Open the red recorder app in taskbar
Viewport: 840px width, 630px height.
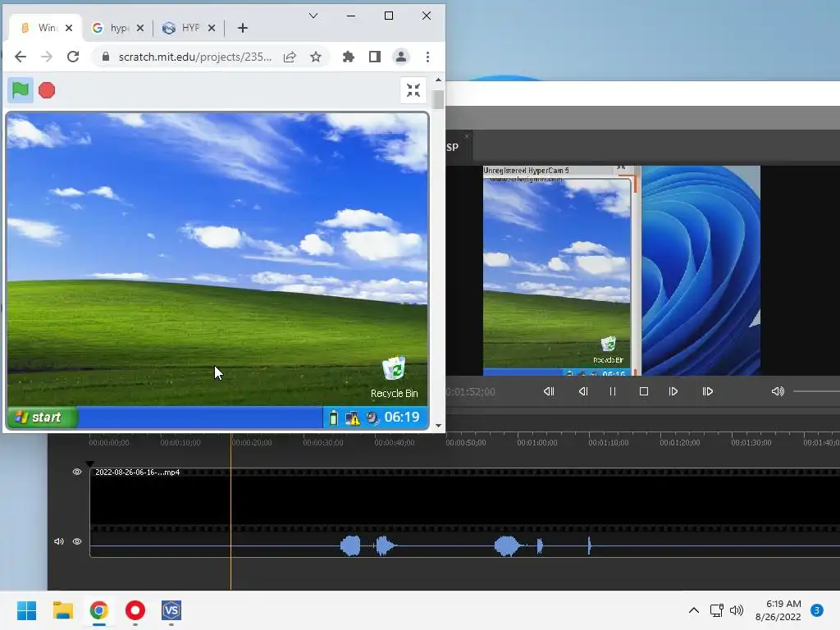click(135, 610)
